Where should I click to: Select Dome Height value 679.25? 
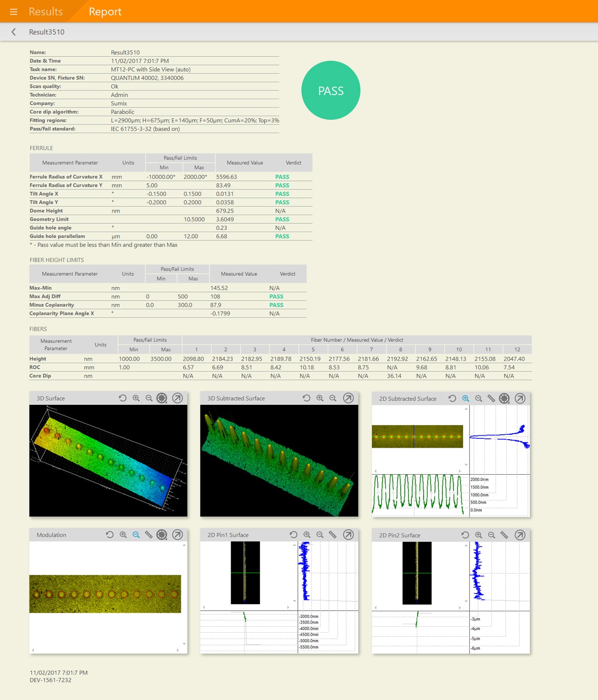[225, 211]
